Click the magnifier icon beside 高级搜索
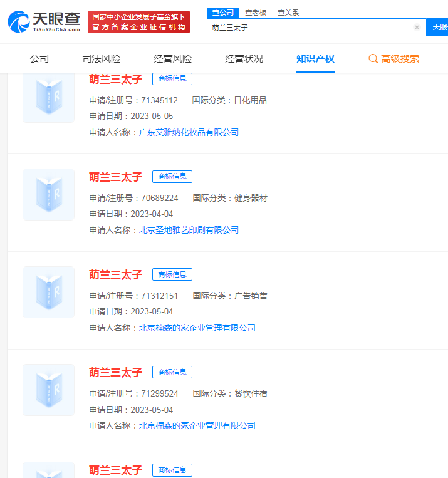Viewport: 448px width, 478px height. point(373,58)
